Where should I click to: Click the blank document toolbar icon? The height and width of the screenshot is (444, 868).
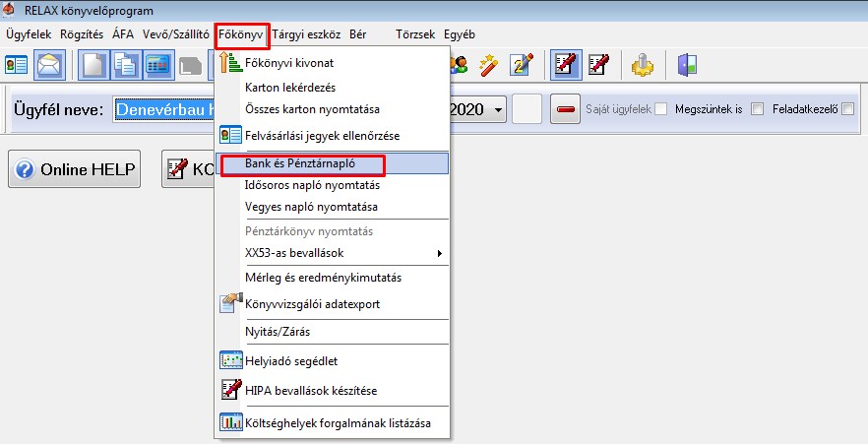93,65
